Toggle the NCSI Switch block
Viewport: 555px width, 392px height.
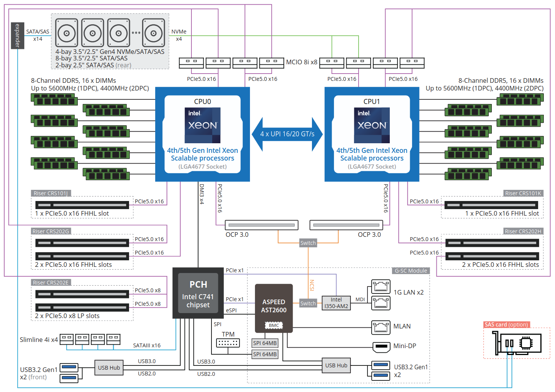[308, 303]
